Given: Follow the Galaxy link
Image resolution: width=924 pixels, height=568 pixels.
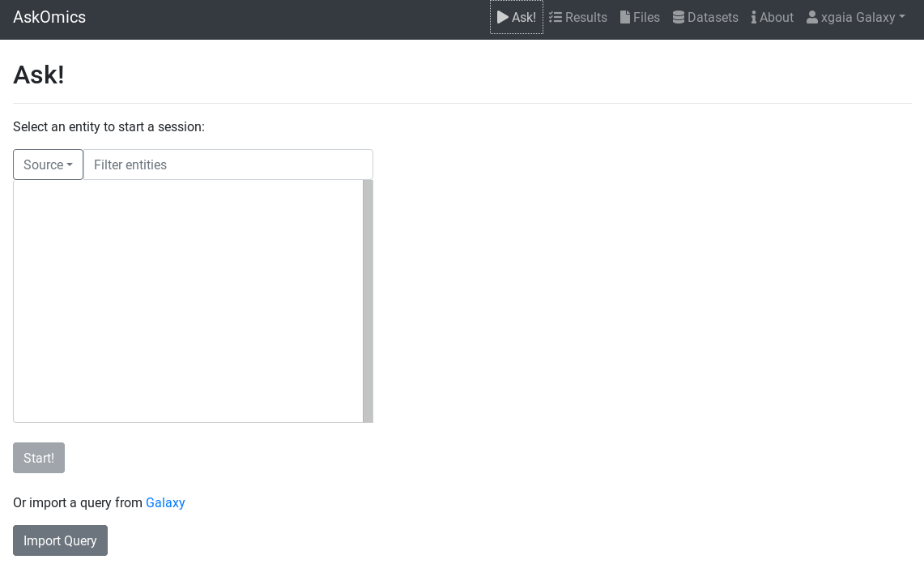Looking at the screenshot, I should click(x=165, y=502).
